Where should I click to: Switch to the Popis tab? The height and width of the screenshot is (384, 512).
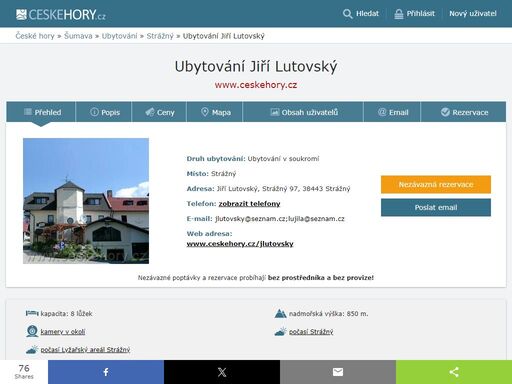pyautogui.click(x=104, y=112)
